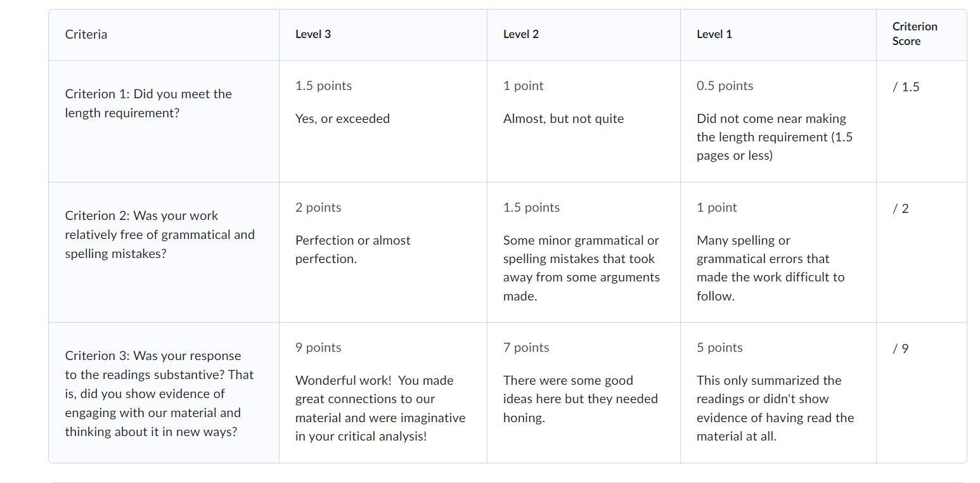Choose the 'Yes, or exceeded' level
Viewport: 980px width, 483px height.
tap(342, 119)
